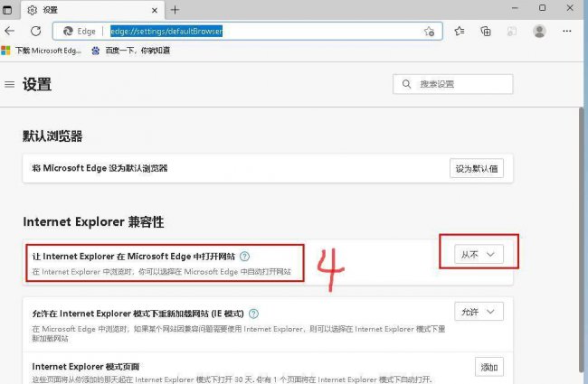Open a new tab with plus button
Screen dimensions: 588x384
175,10
